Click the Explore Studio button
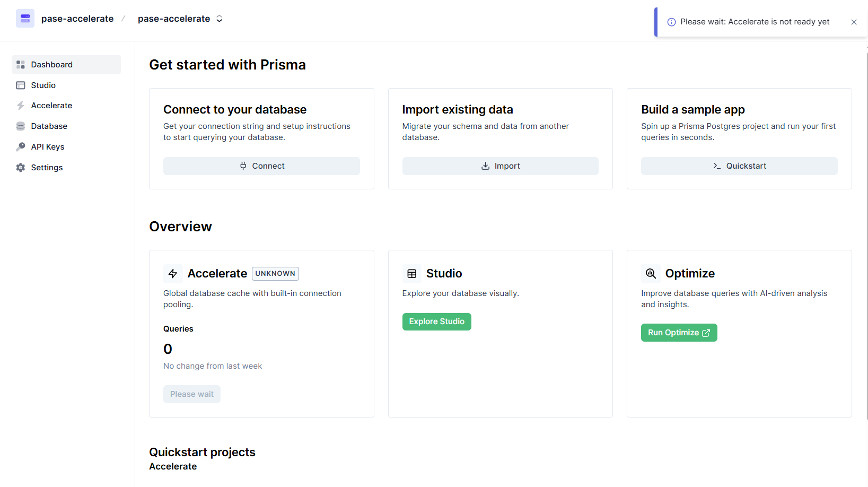Viewport: 868px width, 487px height. click(436, 321)
